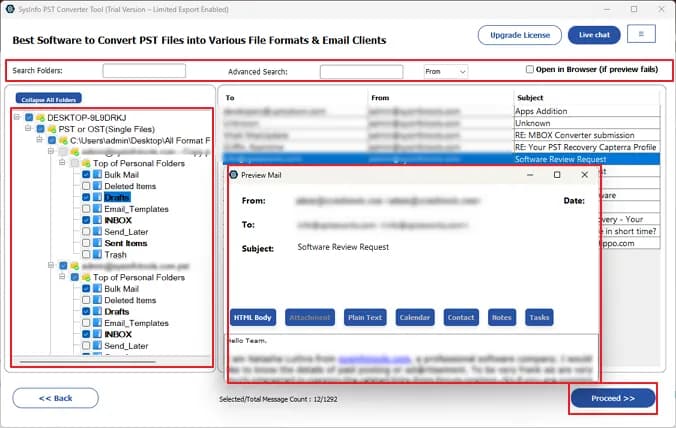Image resolution: width=676 pixels, height=428 pixels.
Task: Click the Email_Templates folder icon in the first mailbox
Action: (x=97, y=209)
